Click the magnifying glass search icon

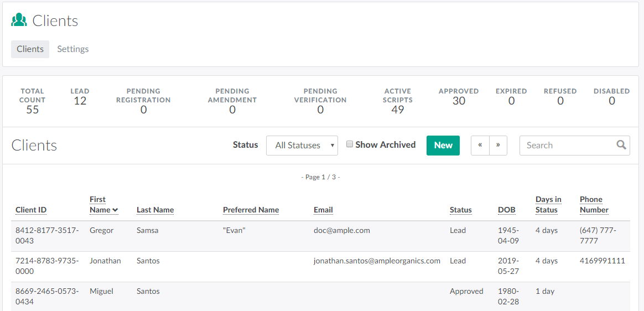click(x=621, y=145)
